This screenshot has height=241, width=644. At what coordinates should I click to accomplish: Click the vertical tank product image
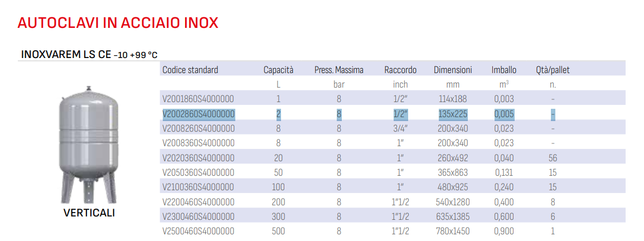pos(89,145)
